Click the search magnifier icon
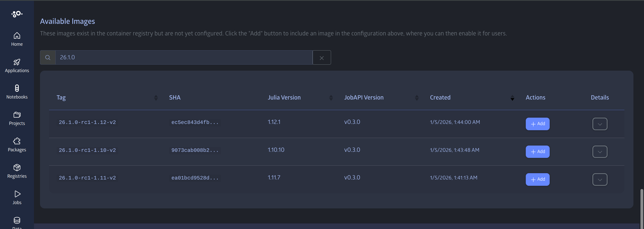 click(x=48, y=57)
